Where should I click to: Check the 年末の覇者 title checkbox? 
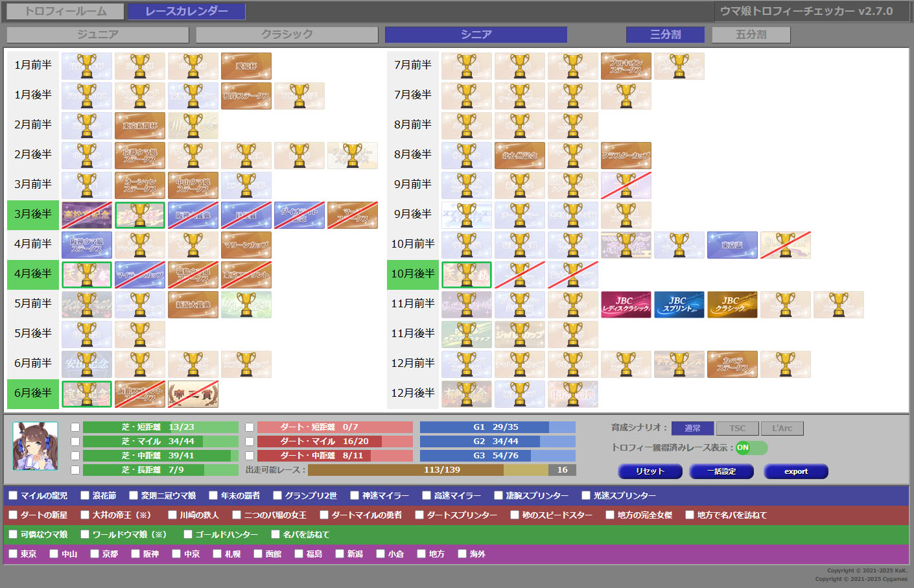[213, 495]
